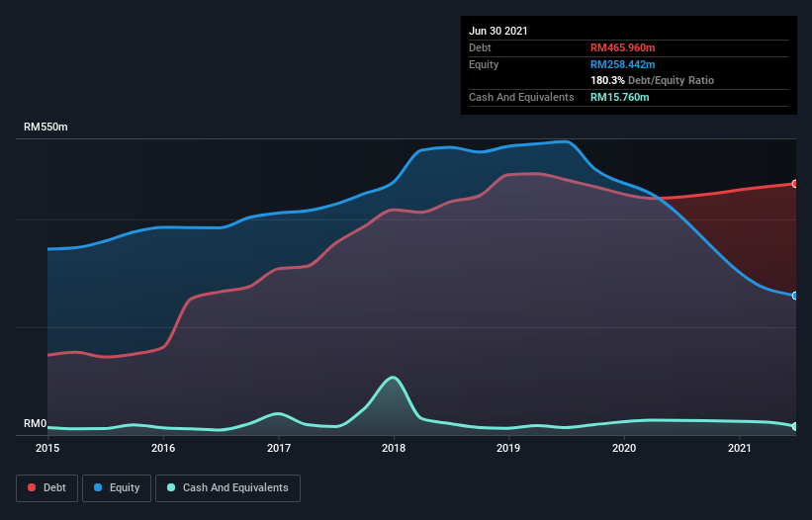
Task: Click the Equity label in tooltip
Action: 484,64
